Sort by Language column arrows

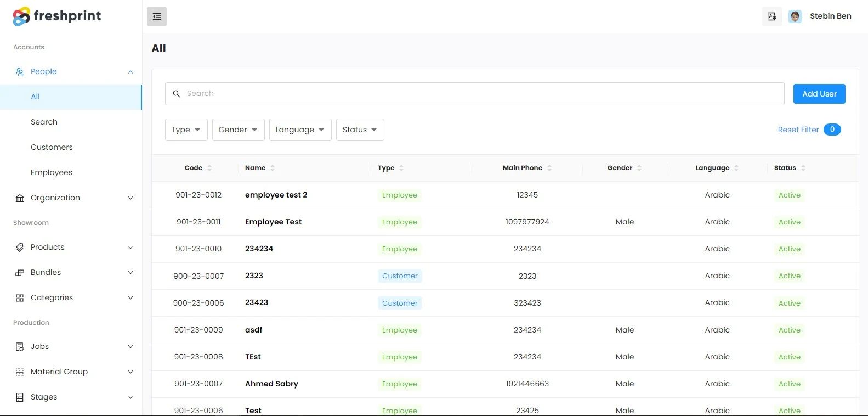coord(736,168)
